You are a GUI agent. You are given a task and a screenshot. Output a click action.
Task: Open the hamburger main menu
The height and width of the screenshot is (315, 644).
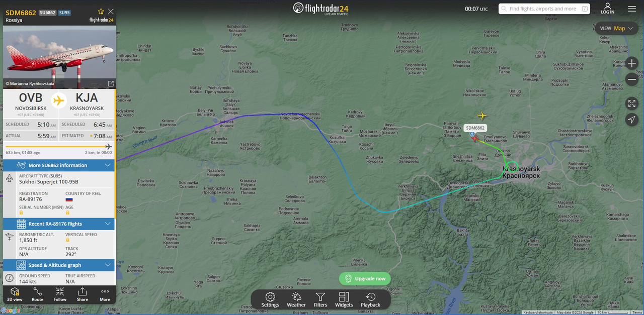pyautogui.click(x=632, y=9)
